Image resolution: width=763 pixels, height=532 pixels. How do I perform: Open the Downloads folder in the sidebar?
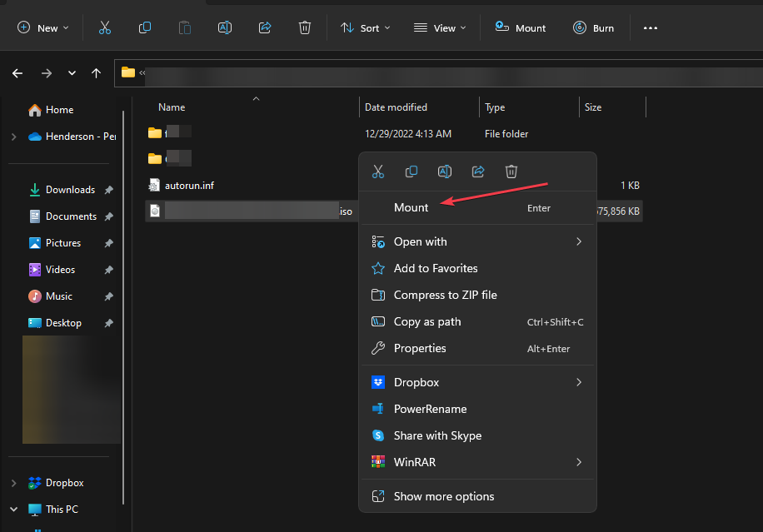click(70, 190)
